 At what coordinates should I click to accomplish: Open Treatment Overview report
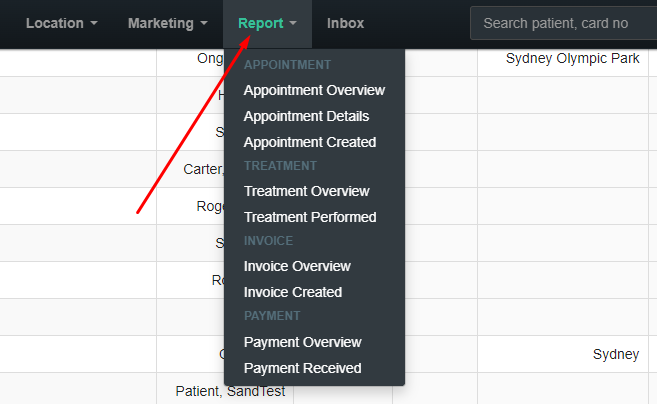[x=306, y=191]
